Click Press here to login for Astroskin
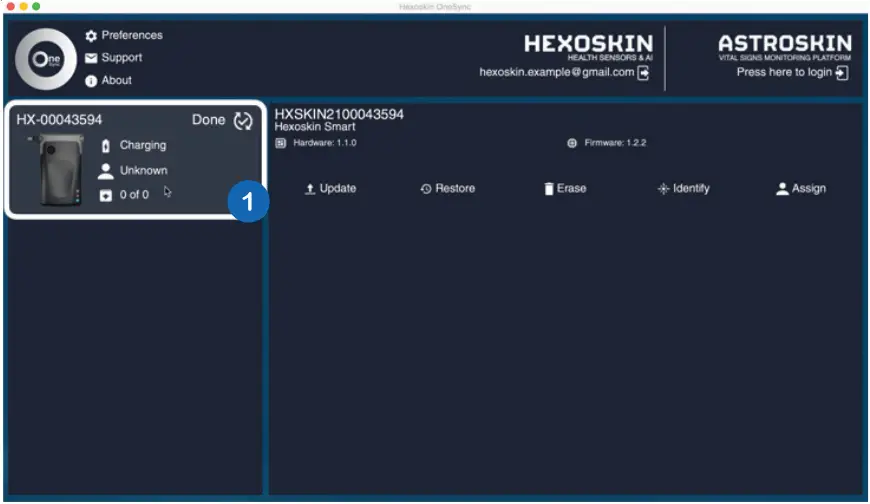Viewport: 870px width, 504px height. [784, 72]
